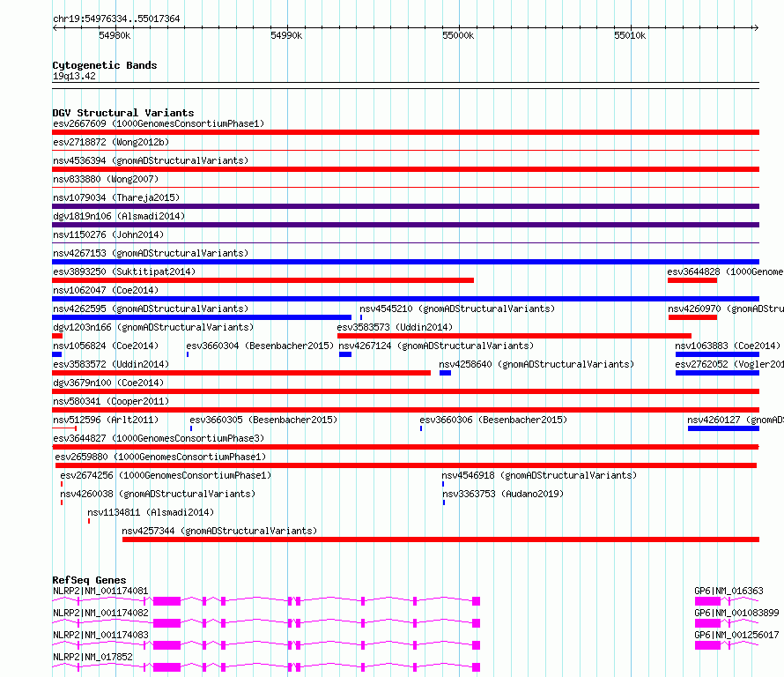Select the nsv4545210 gnomAD variant label
The height and width of the screenshot is (677, 784).
click(x=457, y=309)
